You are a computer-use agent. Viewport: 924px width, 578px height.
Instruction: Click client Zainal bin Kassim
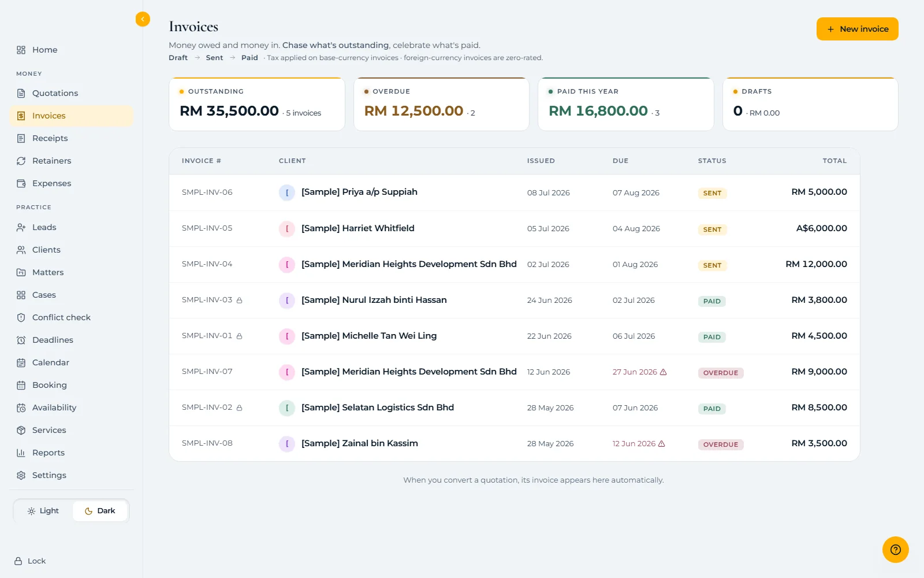(360, 443)
